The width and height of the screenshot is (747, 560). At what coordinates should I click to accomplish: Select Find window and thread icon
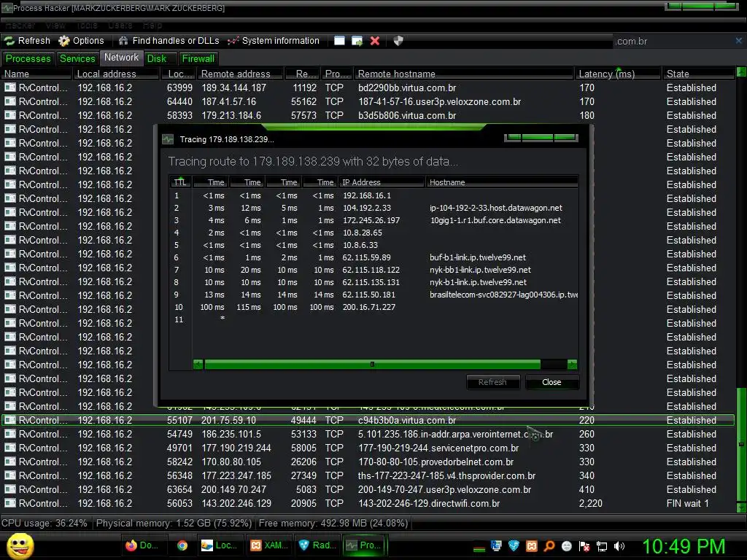[357, 41]
